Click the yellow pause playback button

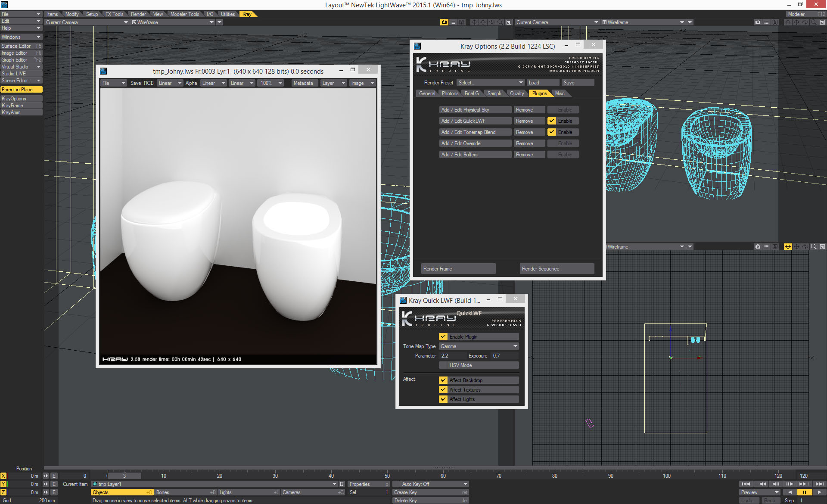tap(804, 492)
